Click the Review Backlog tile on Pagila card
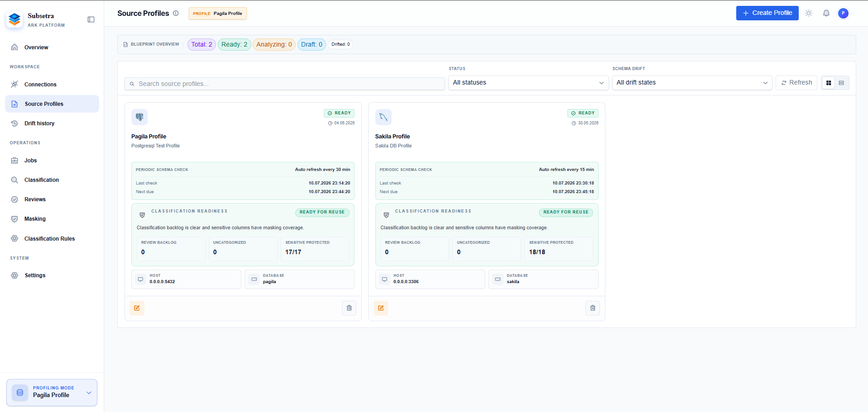The image size is (868, 412). [x=171, y=249]
